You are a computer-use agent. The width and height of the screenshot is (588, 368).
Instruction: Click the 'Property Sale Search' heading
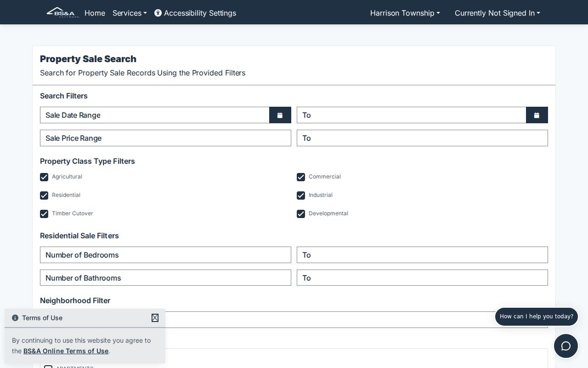tap(88, 59)
